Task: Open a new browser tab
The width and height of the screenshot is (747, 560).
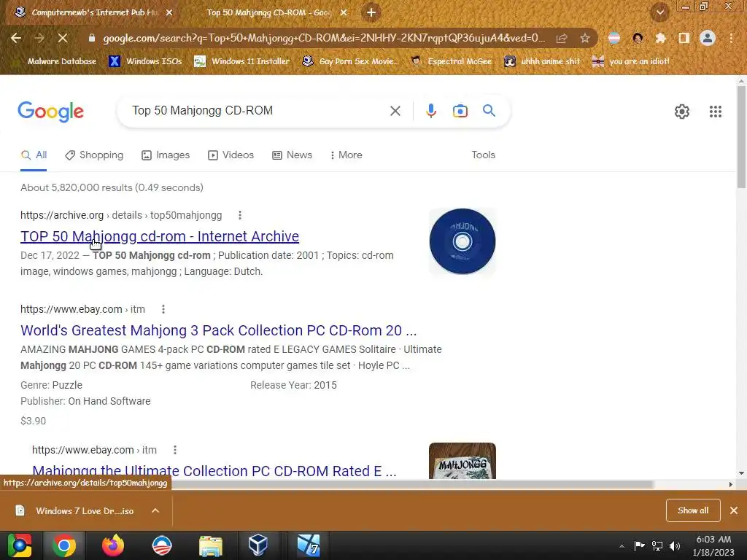Action: [371, 12]
